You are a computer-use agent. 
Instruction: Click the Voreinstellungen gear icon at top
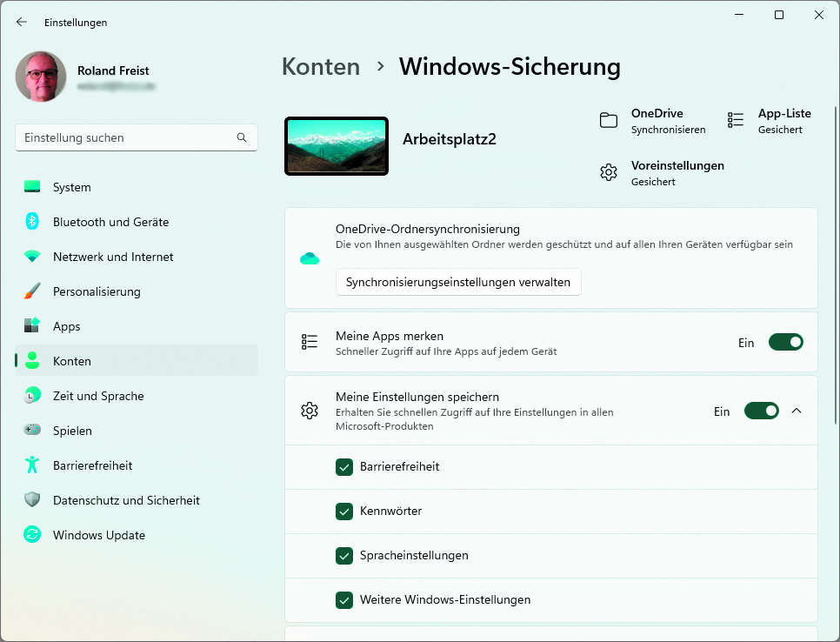609,172
